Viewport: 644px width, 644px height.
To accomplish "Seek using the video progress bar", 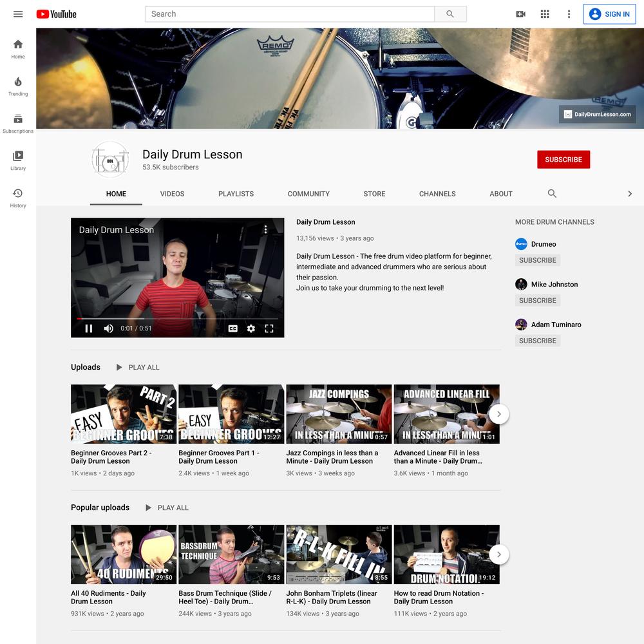I will [x=178, y=318].
